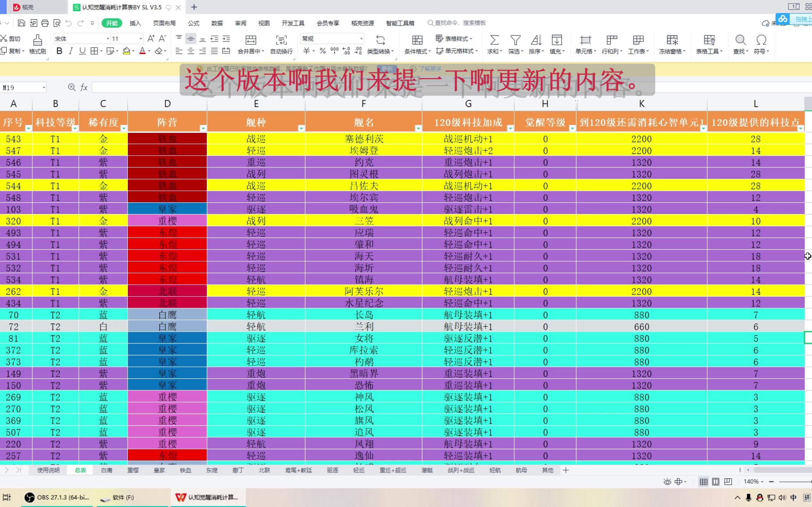The width and height of the screenshot is (812, 507).
Task: Click the Sort (排序) icon
Action: click(536, 40)
